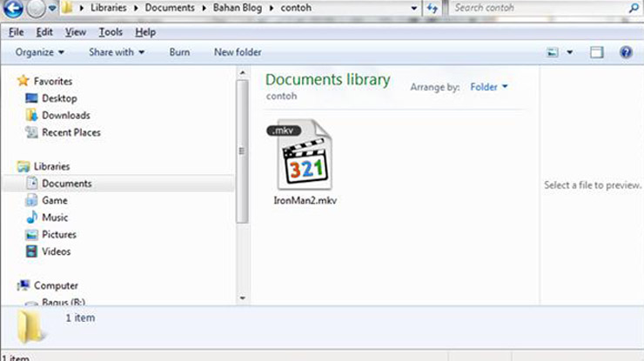644x361 pixels.
Task: Select Libraries in the navigation pane
Action: point(51,166)
